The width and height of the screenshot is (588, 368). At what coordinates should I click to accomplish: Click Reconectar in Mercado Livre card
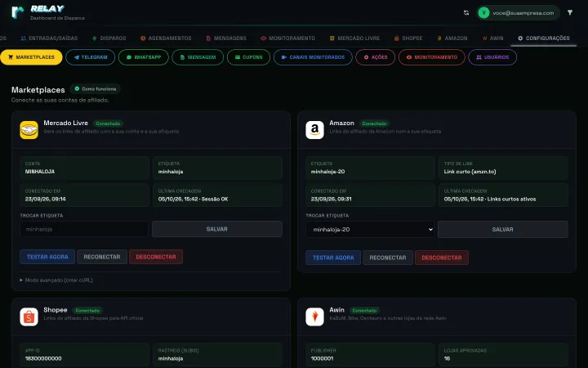pos(102,257)
